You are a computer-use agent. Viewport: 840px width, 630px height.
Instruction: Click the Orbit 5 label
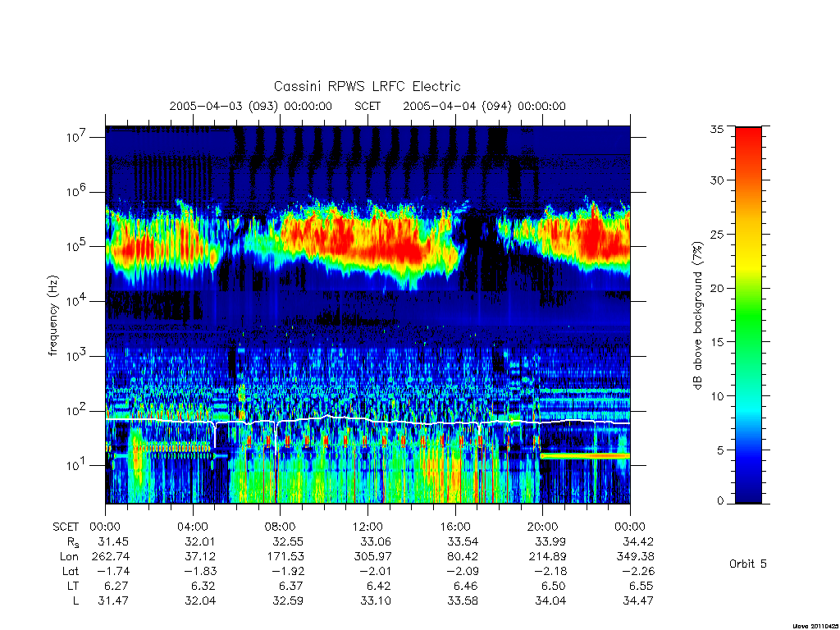coord(748,564)
